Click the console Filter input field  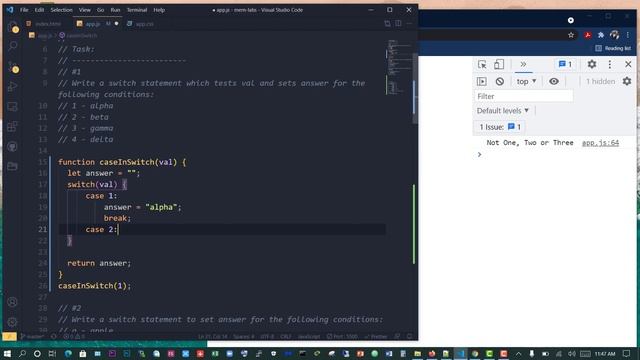click(523, 96)
